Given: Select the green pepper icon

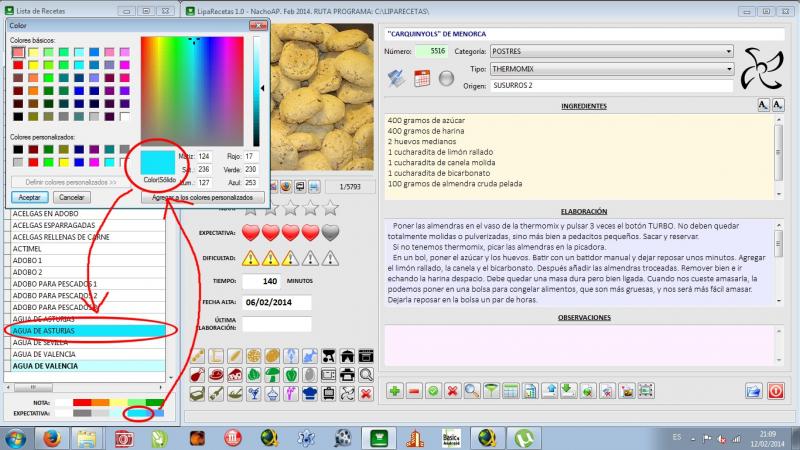Looking at the screenshot, I should coord(291,375).
